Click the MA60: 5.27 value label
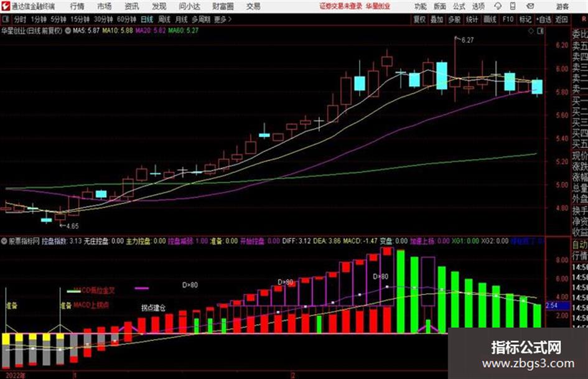This screenshot has width=588, height=379. coord(184,30)
